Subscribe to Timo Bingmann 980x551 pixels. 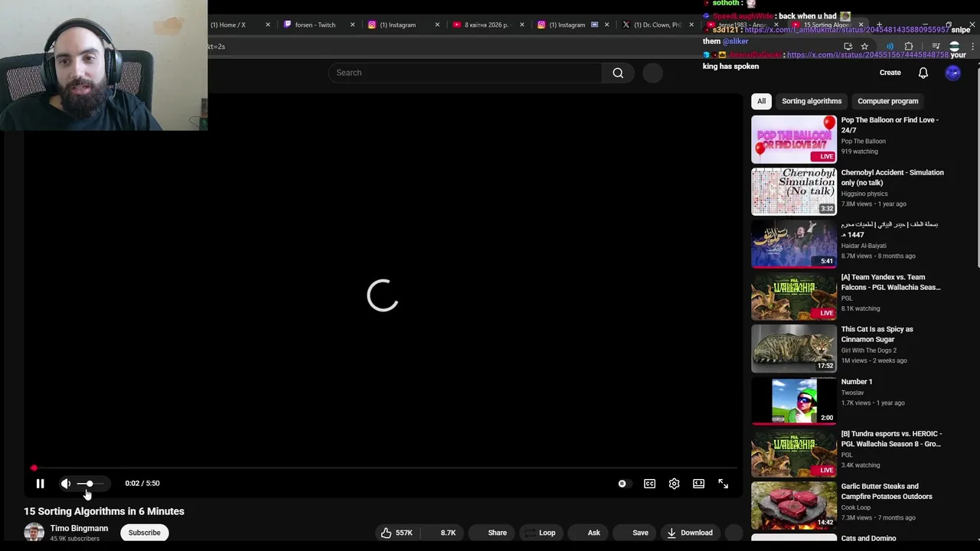coord(144,533)
